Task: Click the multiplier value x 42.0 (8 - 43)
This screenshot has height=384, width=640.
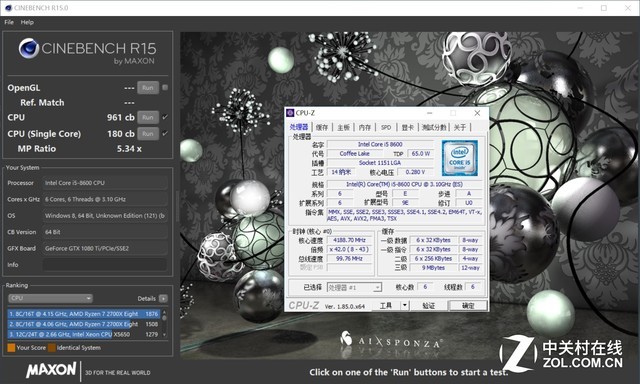Action: (349, 249)
